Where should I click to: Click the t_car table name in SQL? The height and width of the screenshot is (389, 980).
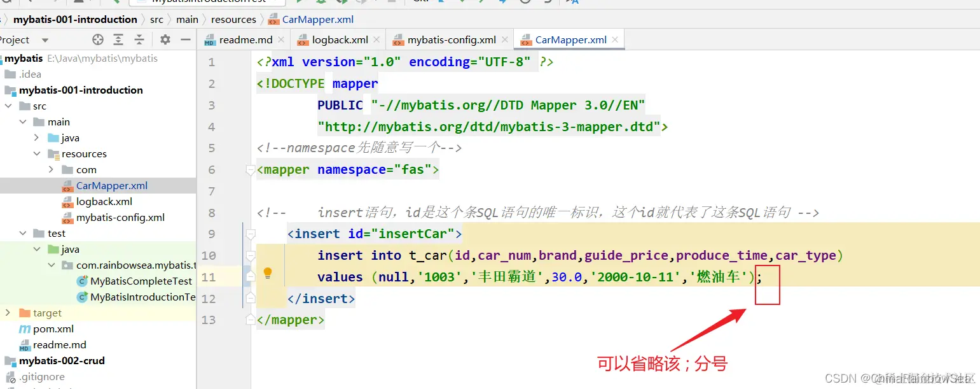(x=428, y=255)
